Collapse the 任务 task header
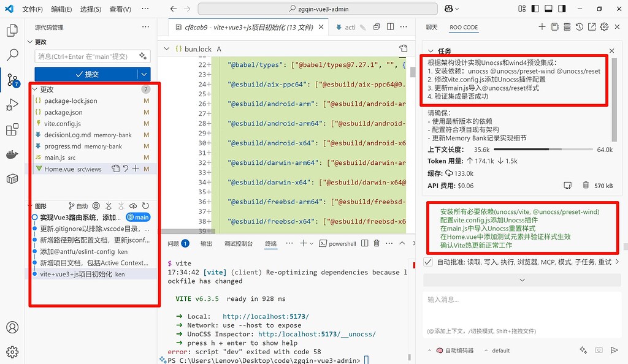 click(431, 51)
